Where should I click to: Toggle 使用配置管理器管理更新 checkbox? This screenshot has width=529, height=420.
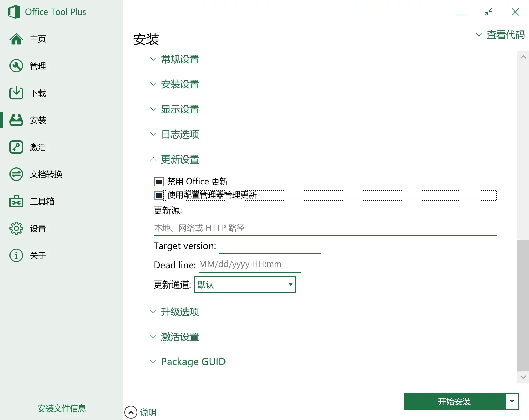[159, 195]
